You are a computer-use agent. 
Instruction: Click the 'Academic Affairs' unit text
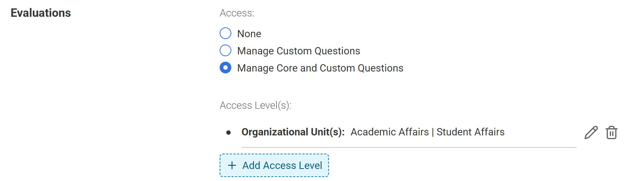pyautogui.click(x=389, y=132)
